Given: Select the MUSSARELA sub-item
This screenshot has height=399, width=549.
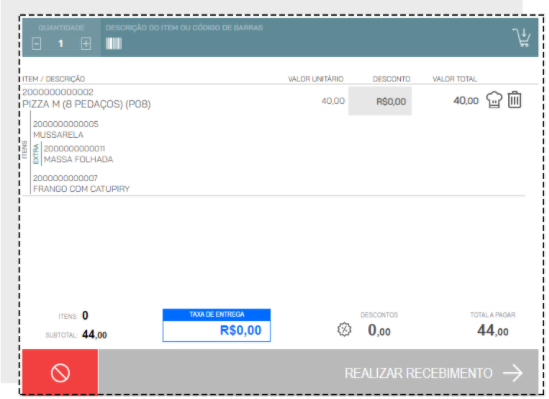Looking at the screenshot, I should (58, 135).
